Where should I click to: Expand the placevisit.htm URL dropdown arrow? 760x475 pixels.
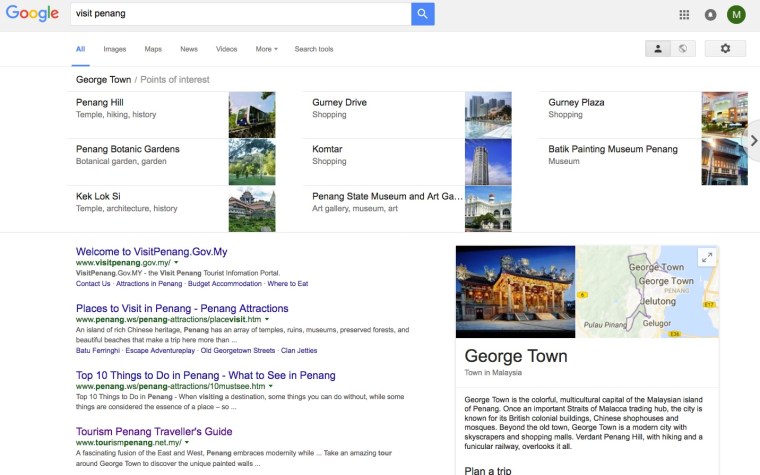[x=267, y=319]
